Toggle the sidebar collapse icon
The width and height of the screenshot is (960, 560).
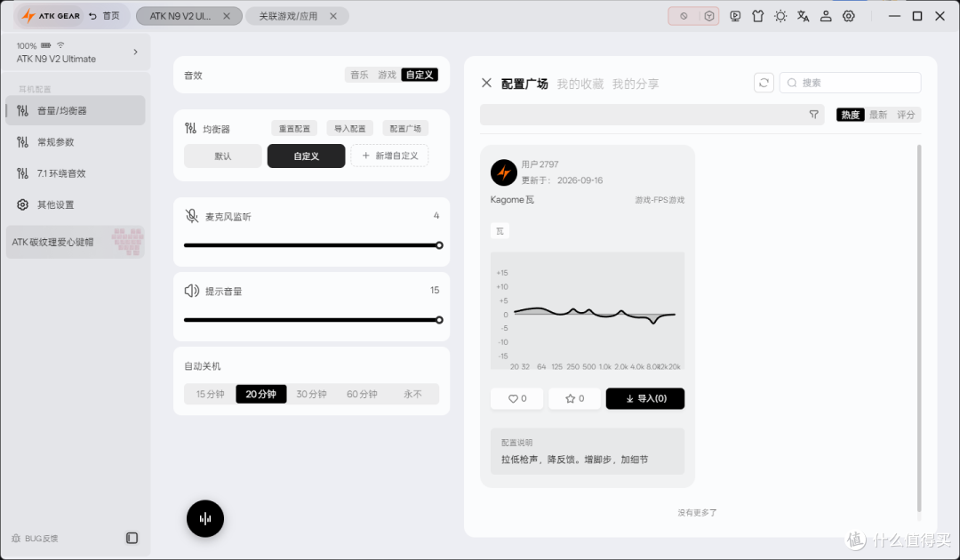pos(132,538)
